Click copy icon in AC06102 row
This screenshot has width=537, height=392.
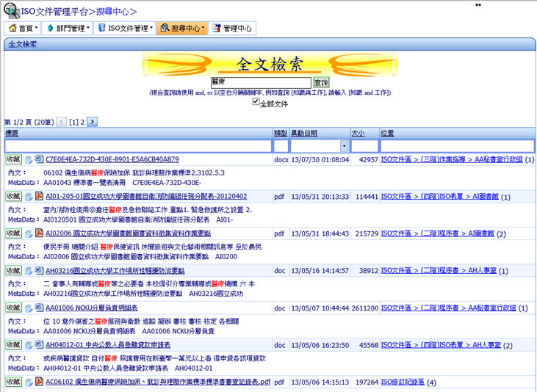tap(29, 382)
